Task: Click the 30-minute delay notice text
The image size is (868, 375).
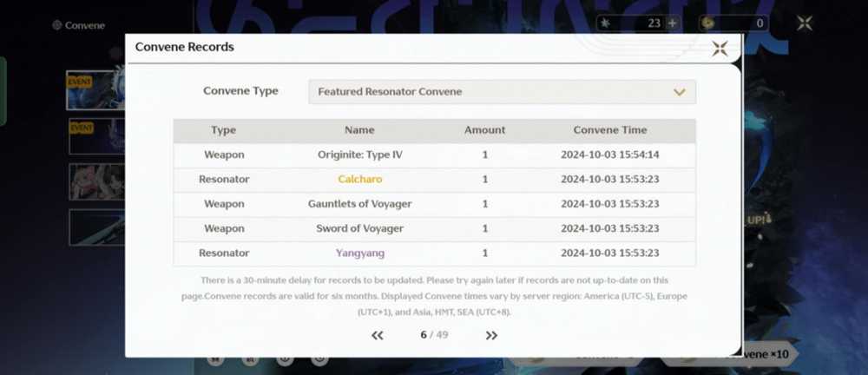Action: (434, 296)
